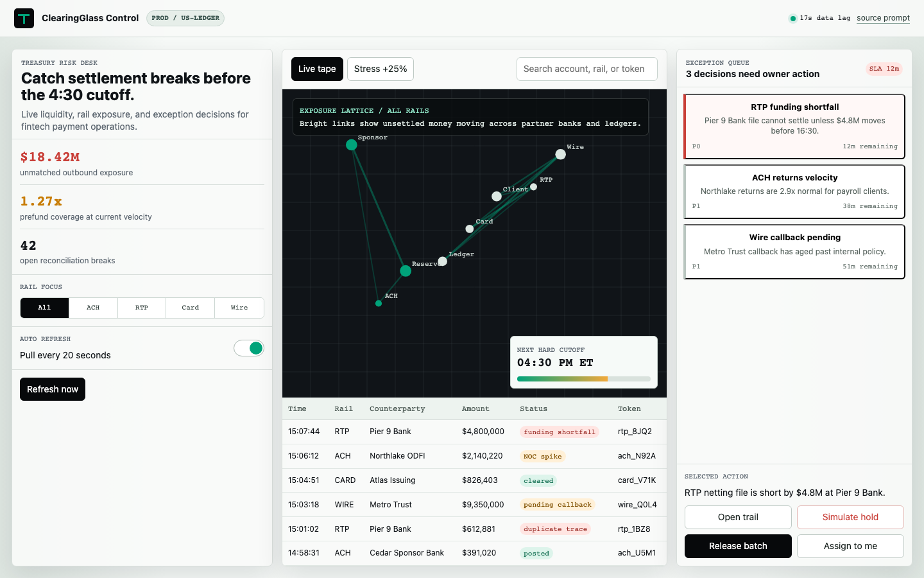Select the ACH rail focus option

click(93, 308)
